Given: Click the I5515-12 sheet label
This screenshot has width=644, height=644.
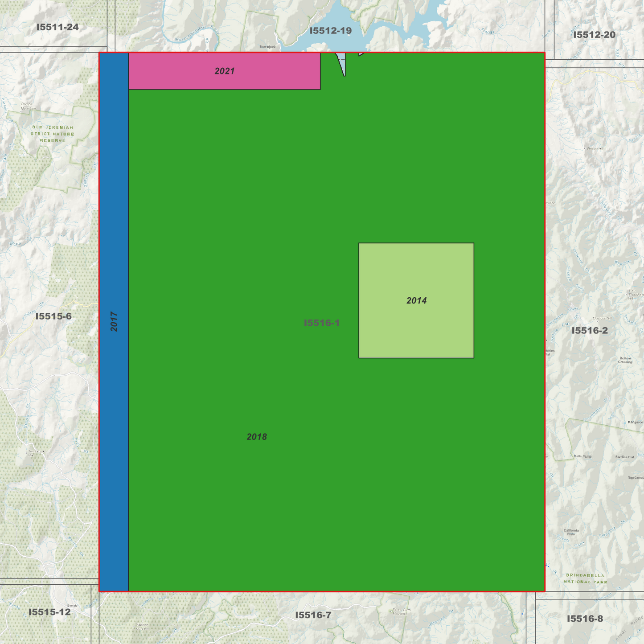Looking at the screenshot, I should [x=49, y=612].
